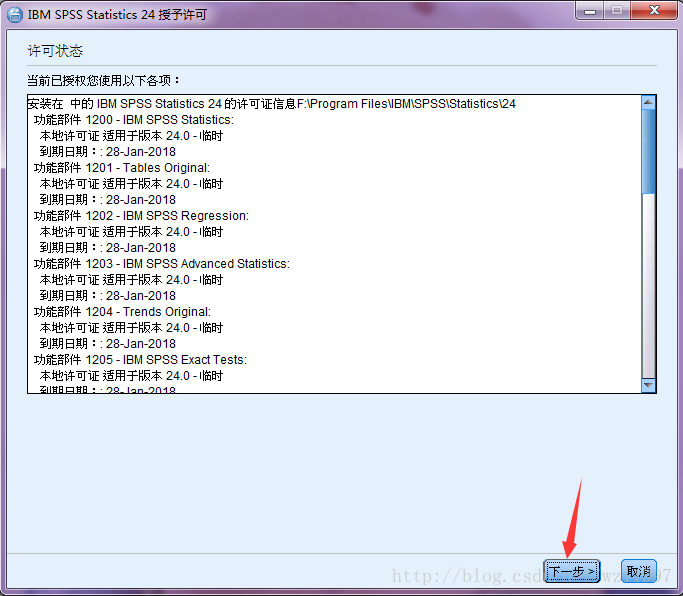The height and width of the screenshot is (596, 683).
Task: Minimize the SPSS license window
Action: (590, 10)
